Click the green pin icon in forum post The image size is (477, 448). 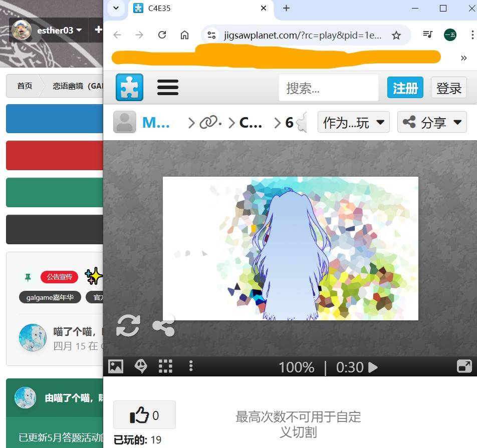[x=28, y=277]
